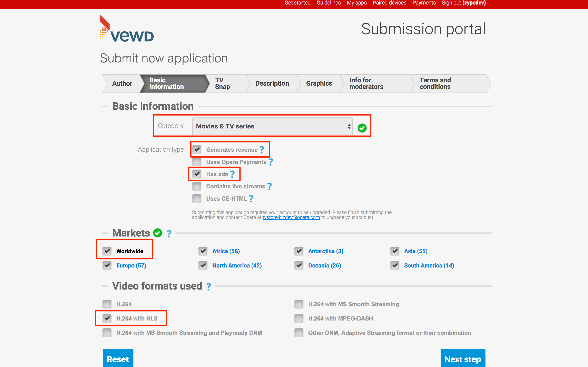Switch to the Graphics step tab
The width and height of the screenshot is (588, 367).
pyautogui.click(x=319, y=84)
